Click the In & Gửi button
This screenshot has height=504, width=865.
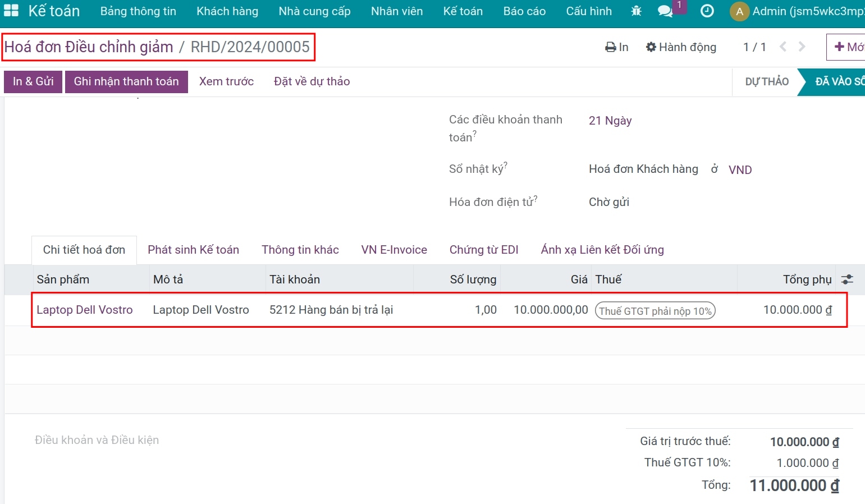click(33, 81)
